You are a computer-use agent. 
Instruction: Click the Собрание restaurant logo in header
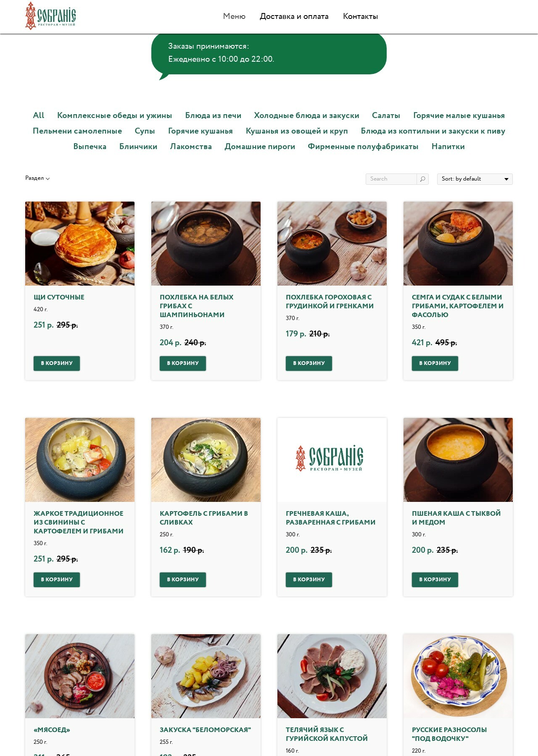point(51,16)
